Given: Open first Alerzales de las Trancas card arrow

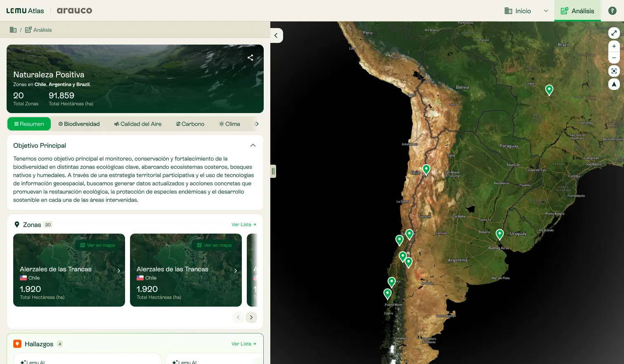Looking at the screenshot, I should coord(119,271).
